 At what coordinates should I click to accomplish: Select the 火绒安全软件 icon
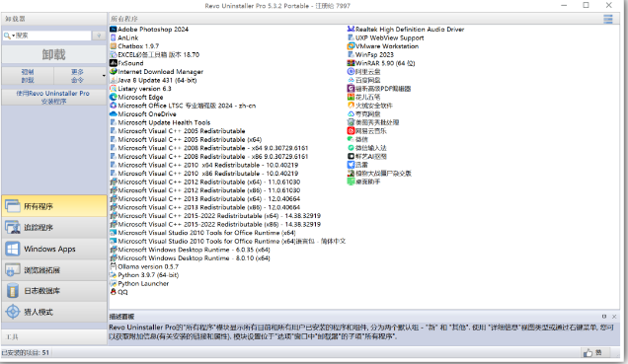(x=351, y=106)
